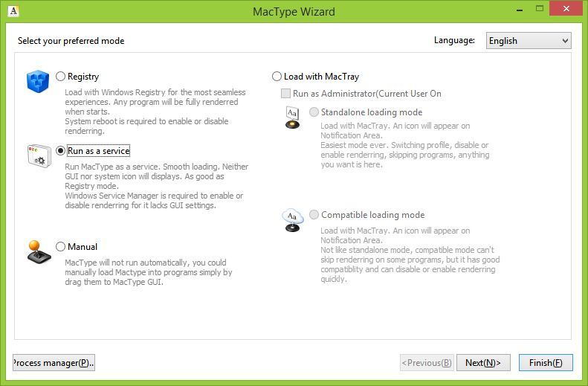Click the Compatible loading mode cloud icon
The width and height of the screenshot is (588, 386).
coord(292,220)
